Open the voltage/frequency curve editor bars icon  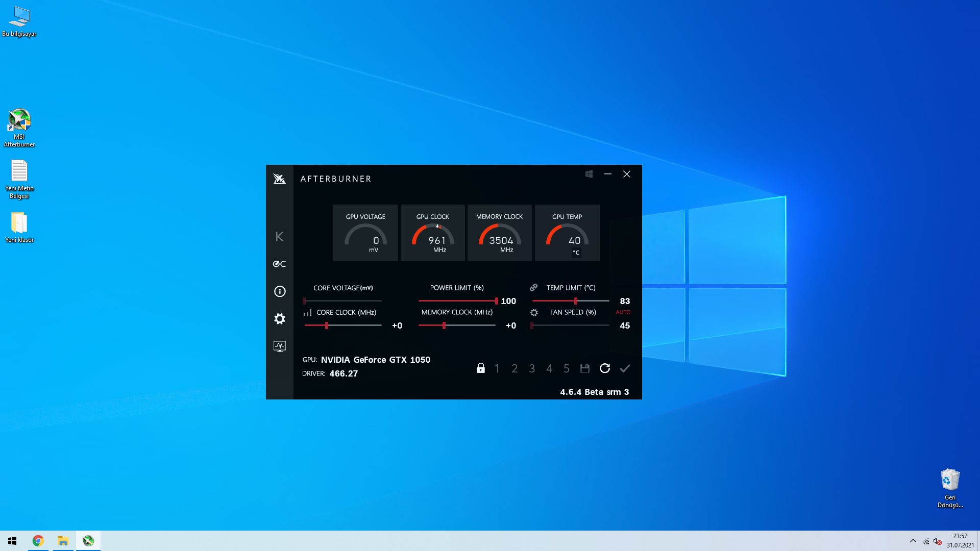(x=307, y=312)
